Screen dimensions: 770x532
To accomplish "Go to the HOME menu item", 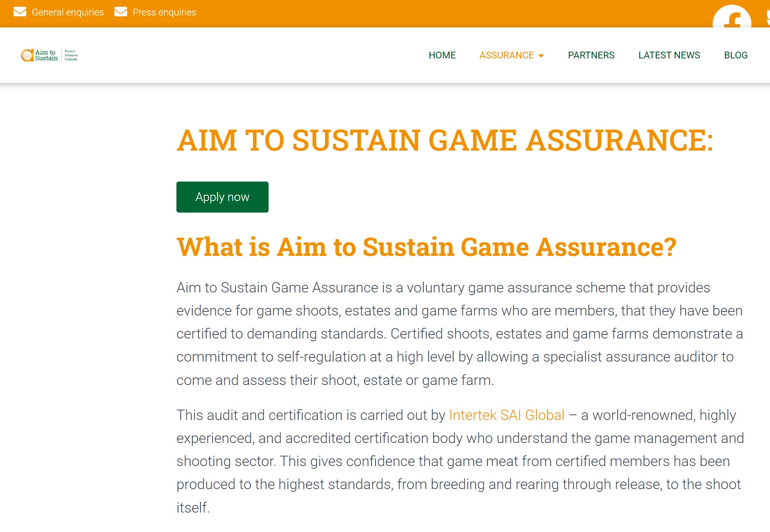I will 442,55.
